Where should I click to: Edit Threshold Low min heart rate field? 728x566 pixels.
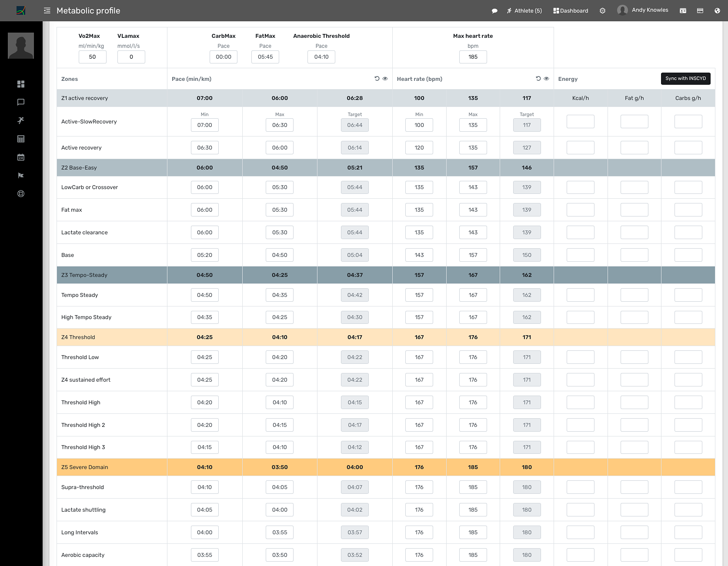tap(419, 357)
